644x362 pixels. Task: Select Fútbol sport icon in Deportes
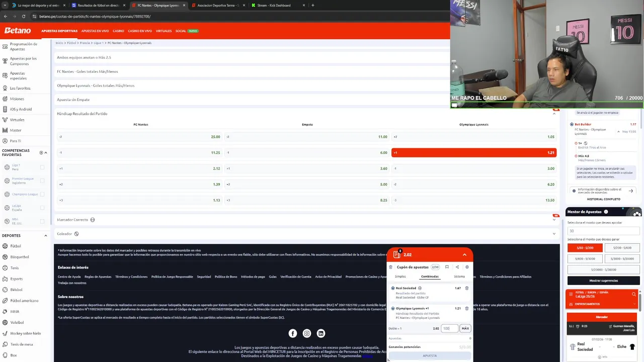(5, 246)
